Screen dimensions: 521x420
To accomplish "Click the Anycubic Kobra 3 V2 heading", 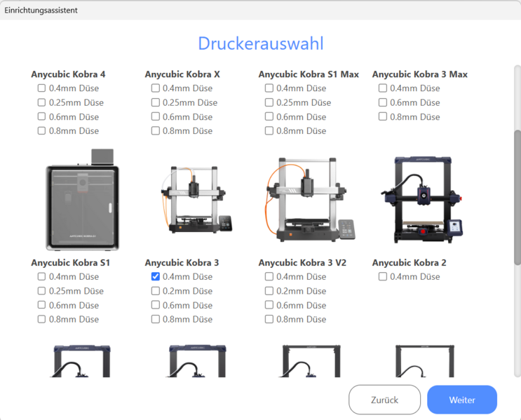I will (302, 262).
